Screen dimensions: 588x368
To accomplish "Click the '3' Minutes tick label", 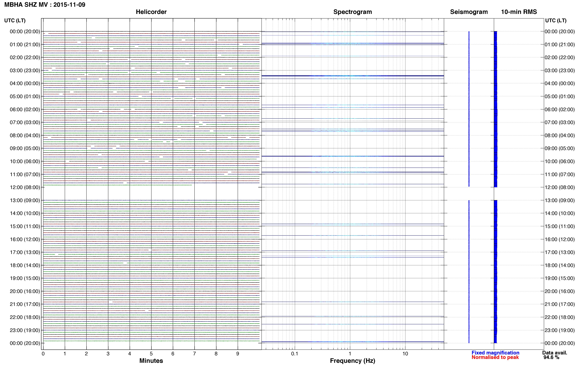I will coord(108,354).
